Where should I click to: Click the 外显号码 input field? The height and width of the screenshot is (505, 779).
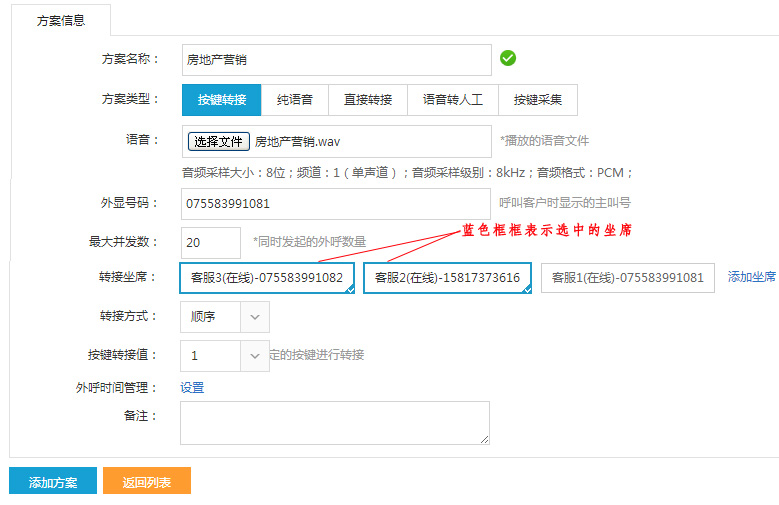(336, 203)
